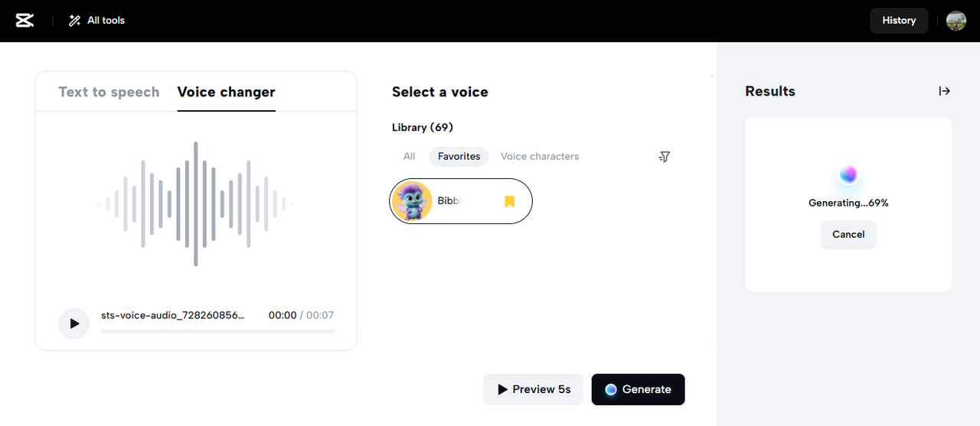Open the All tools menu
The image size is (980, 426).
(105, 21)
